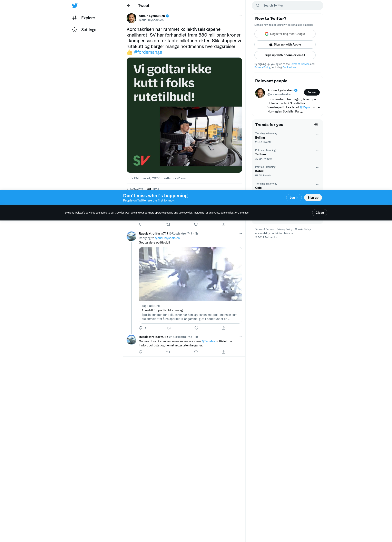Retweet the Godtar dere politivold reply
Viewport: 392px width, 542px height.
tap(169, 328)
